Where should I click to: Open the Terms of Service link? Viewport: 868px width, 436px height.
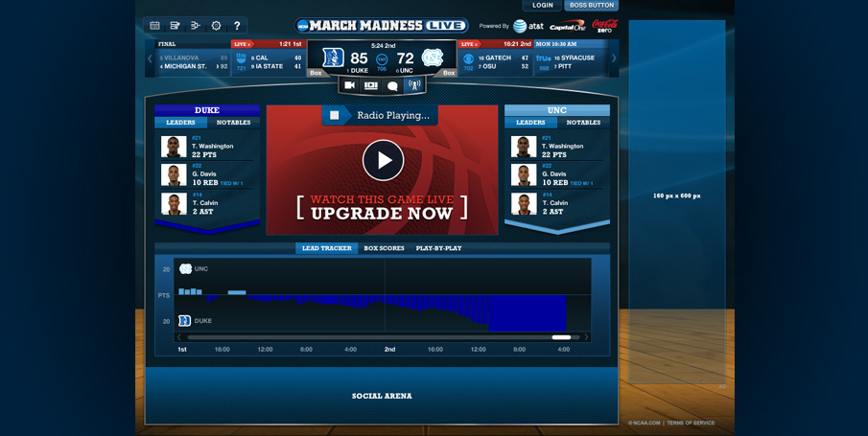(691, 424)
